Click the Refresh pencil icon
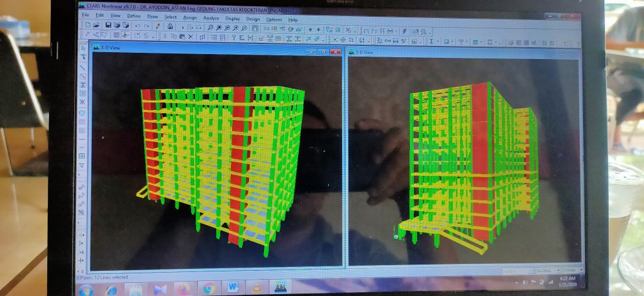The height and width of the screenshot is (296, 644). 158,26
